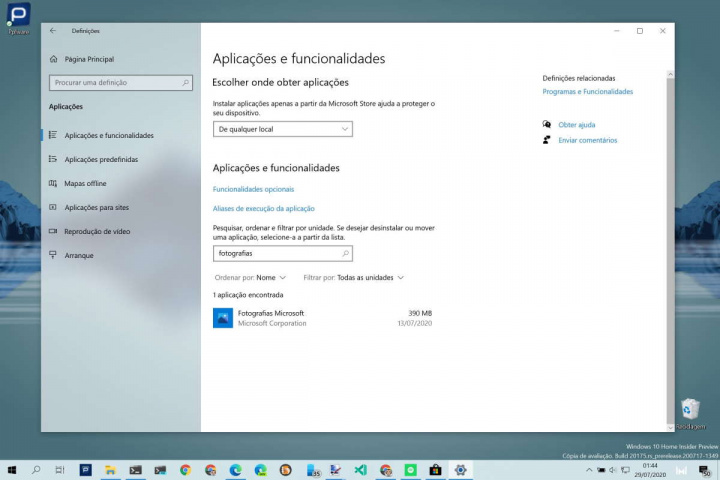This screenshot has width=720, height=480.
Task: Open the Settings gear in taskbar
Action: tap(460, 469)
